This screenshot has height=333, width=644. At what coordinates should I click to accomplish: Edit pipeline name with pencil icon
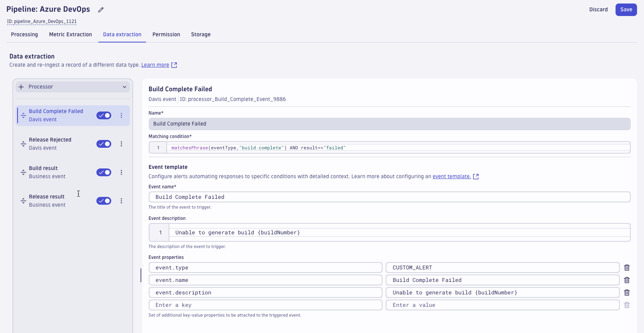tap(101, 10)
